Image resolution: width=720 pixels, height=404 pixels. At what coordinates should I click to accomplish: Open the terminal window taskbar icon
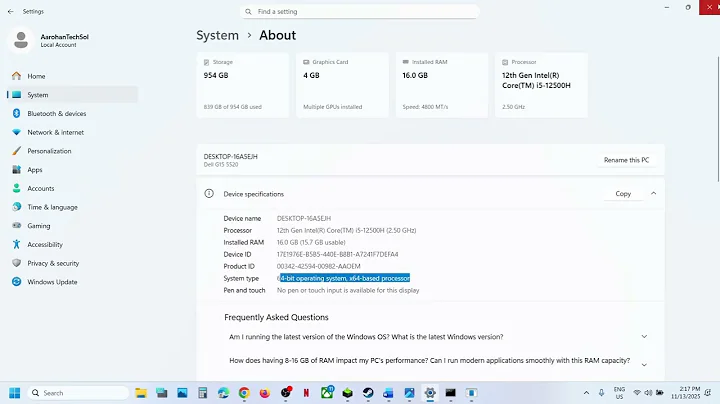(450, 393)
